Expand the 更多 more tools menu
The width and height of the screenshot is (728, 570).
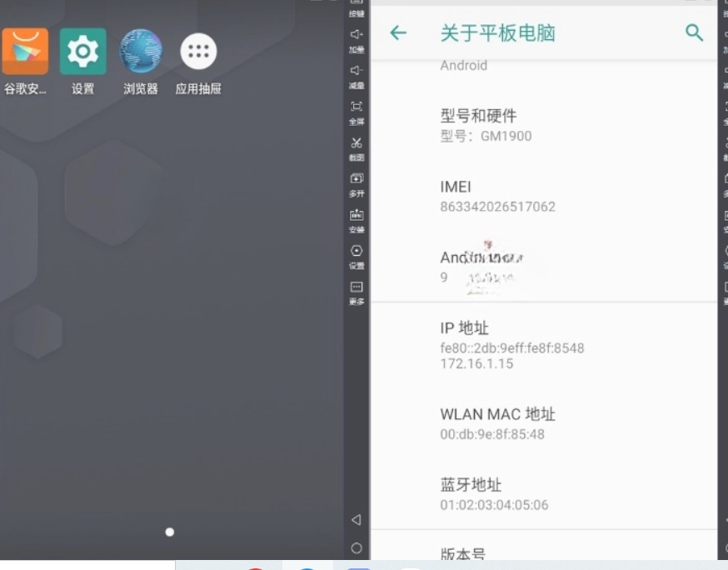click(x=357, y=291)
